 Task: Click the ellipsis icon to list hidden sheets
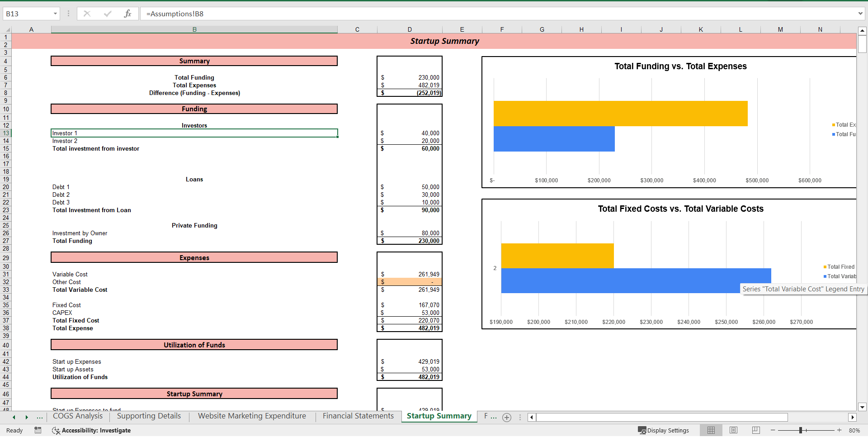(x=40, y=418)
